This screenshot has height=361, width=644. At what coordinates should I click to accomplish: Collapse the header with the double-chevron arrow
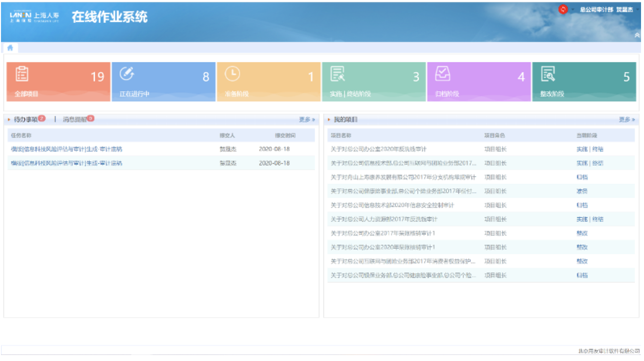[x=637, y=35]
